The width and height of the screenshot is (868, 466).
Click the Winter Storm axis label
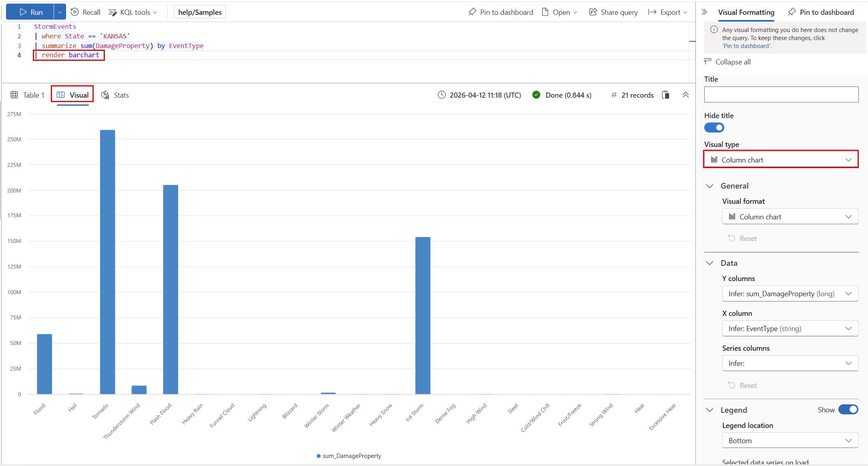[317, 416]
